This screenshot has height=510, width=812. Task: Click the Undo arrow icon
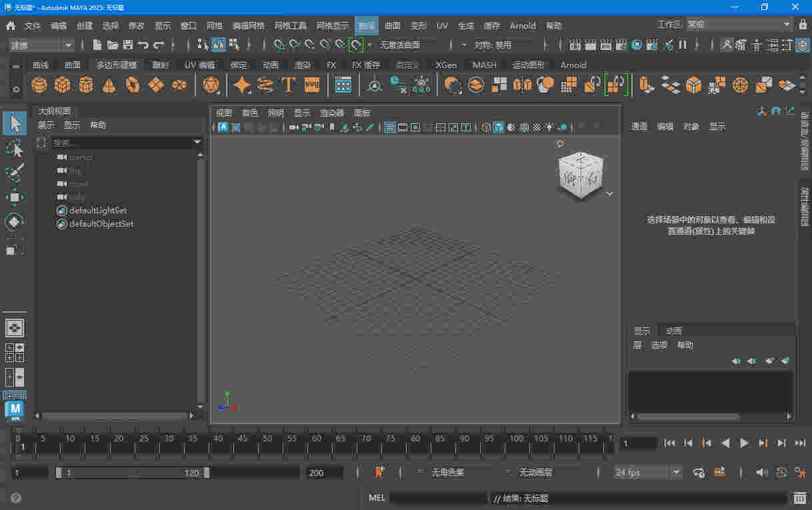[x=143, y=45]
